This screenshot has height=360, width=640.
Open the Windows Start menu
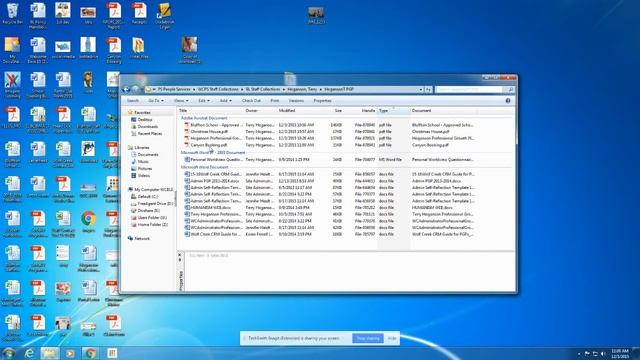pyautogui.click(x=8, y=353)
